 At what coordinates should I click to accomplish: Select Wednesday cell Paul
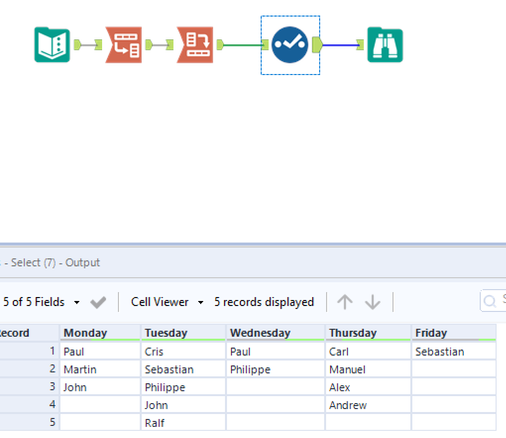tap(276, 351)
